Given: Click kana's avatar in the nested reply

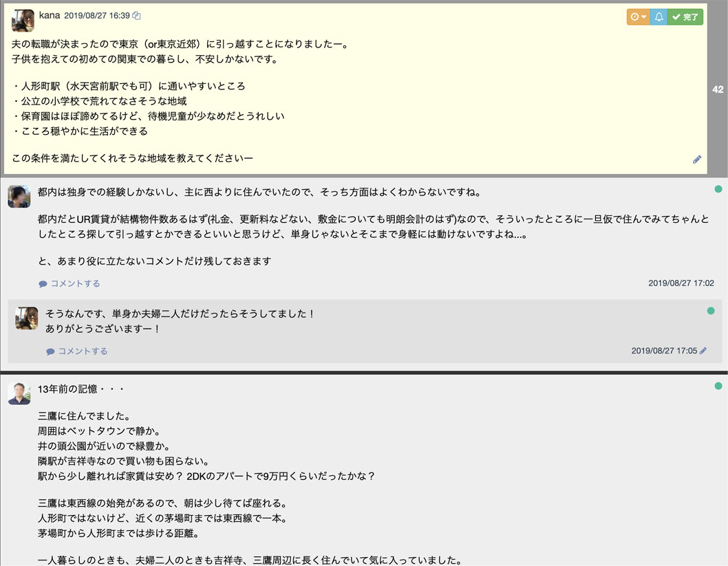Looking at the screenshot, I should pyautogui.click(x=27, y=318).
